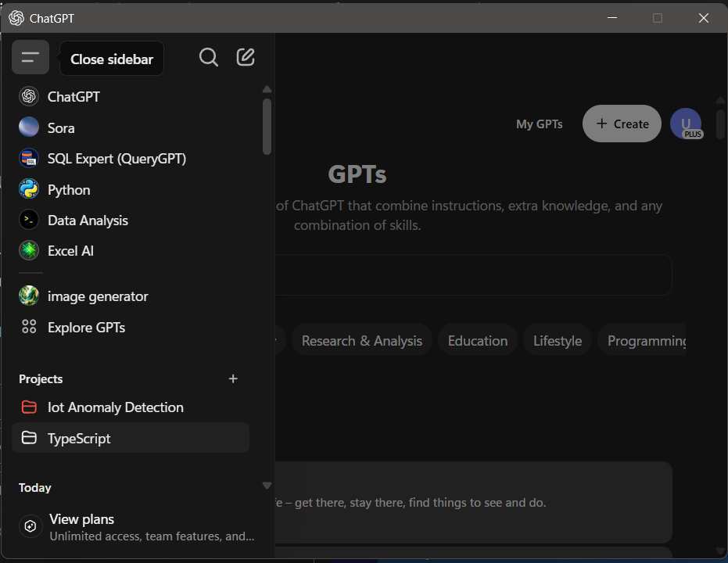This screenshot has height=563, width=728.
Task: Open the Iot Anomaly Detection project
Action: coord(130,407)
